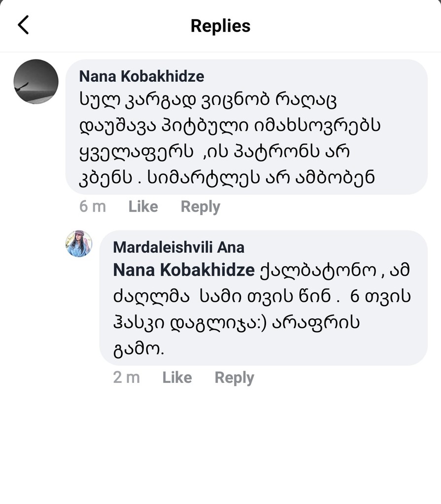Click the 2 m timestamp

click(x=126, y=378)
